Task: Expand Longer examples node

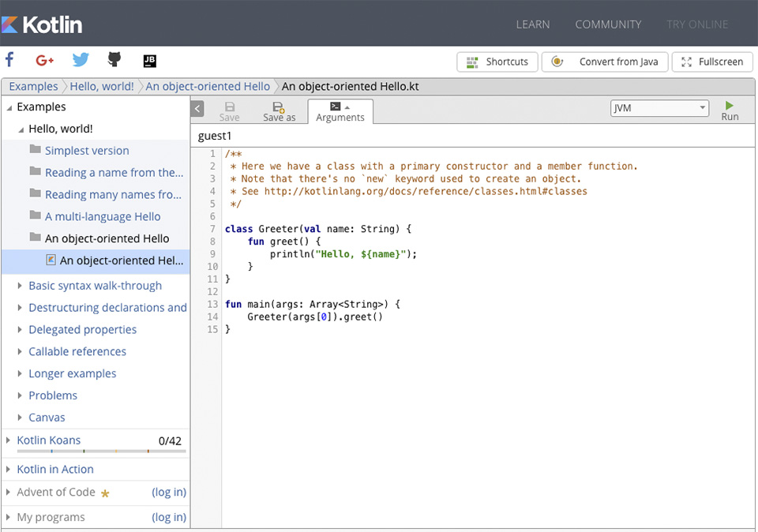Action: [x=20, y=373]
